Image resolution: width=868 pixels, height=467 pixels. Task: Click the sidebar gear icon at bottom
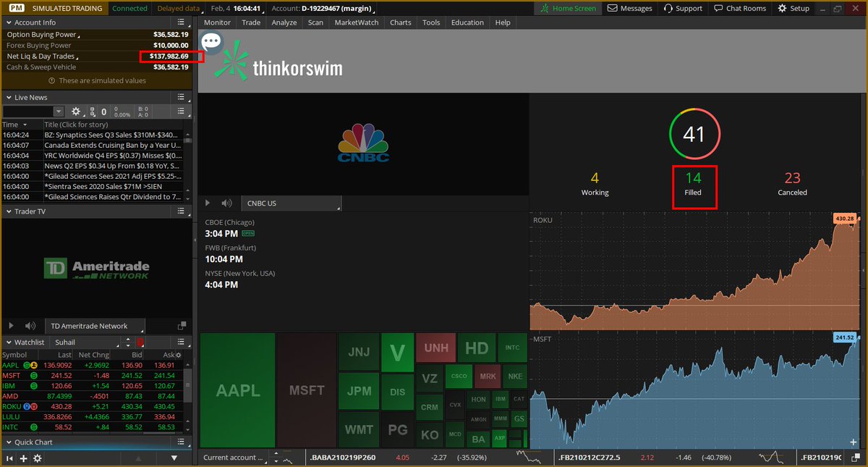[x=38, y=458]
